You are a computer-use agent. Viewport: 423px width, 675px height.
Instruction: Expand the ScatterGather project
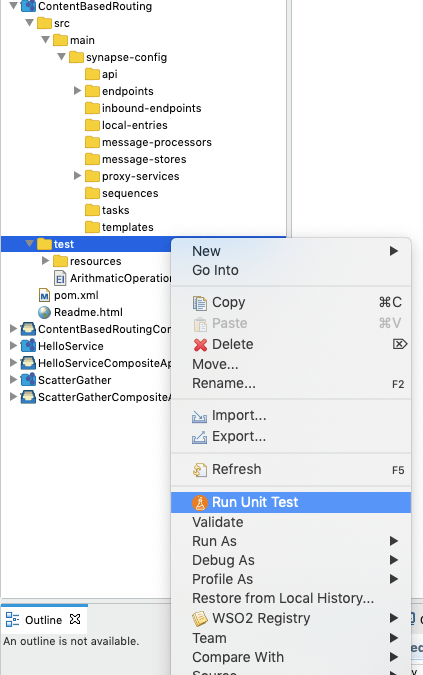point(13,380)
